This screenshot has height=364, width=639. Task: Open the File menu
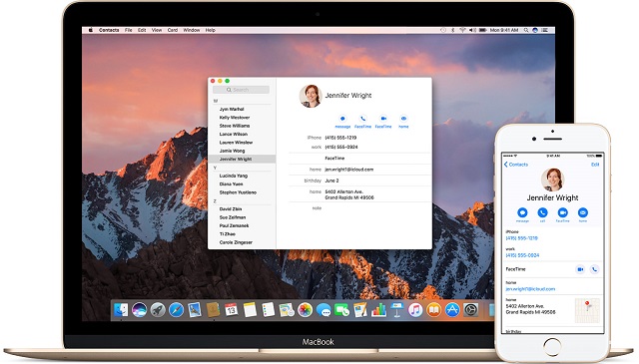(x=129, y=30)
